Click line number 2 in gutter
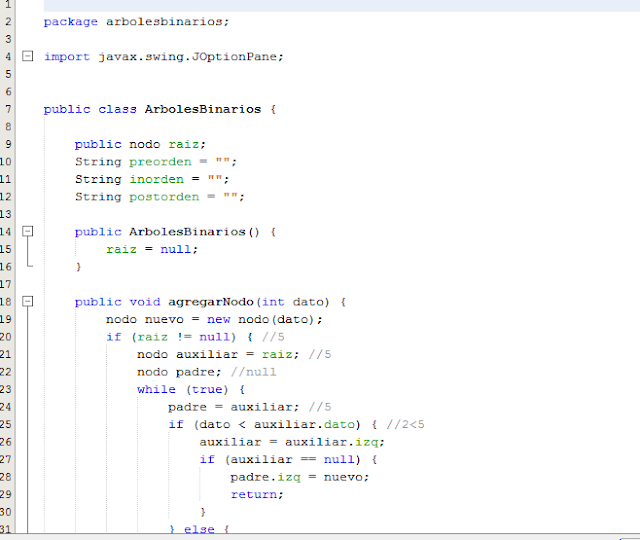Viewport: 640px width, 540px height. (x=8, y=21)
